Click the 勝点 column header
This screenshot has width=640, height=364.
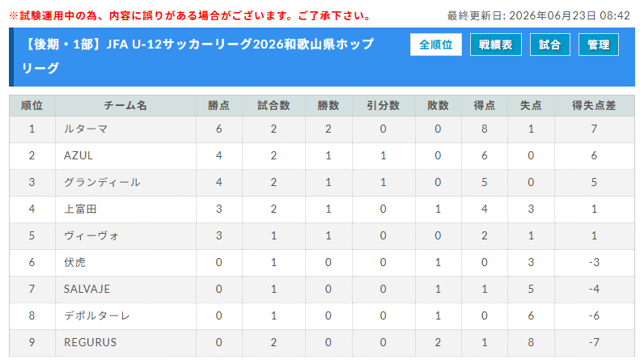pos(218,106)
